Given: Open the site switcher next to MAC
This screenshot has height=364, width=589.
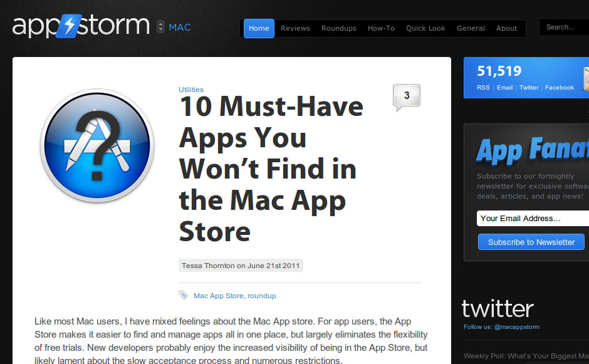Looking at the screenshot, I should 160,27.
